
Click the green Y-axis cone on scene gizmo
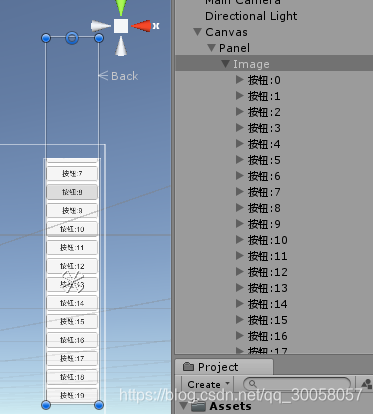pos(121,7)
